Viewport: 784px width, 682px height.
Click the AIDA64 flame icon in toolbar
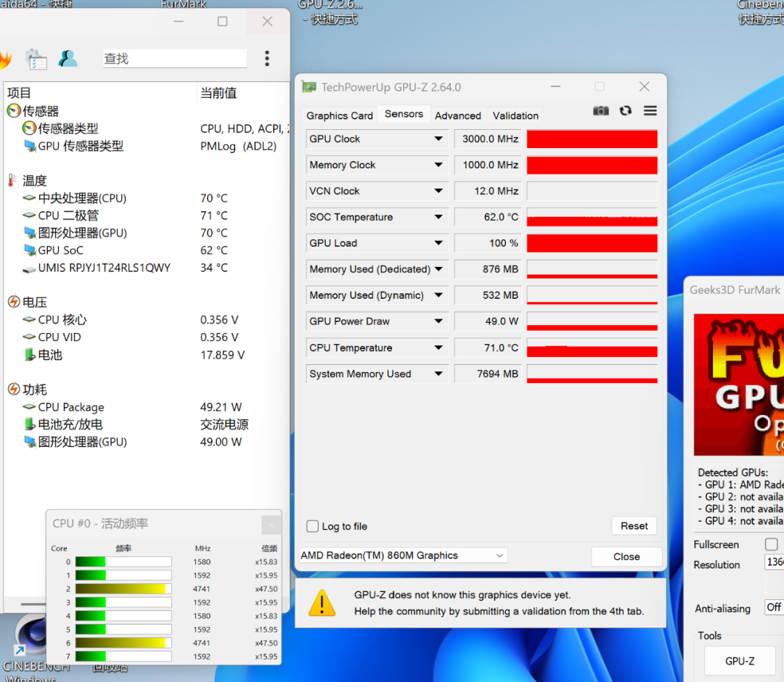coord(5,59)
